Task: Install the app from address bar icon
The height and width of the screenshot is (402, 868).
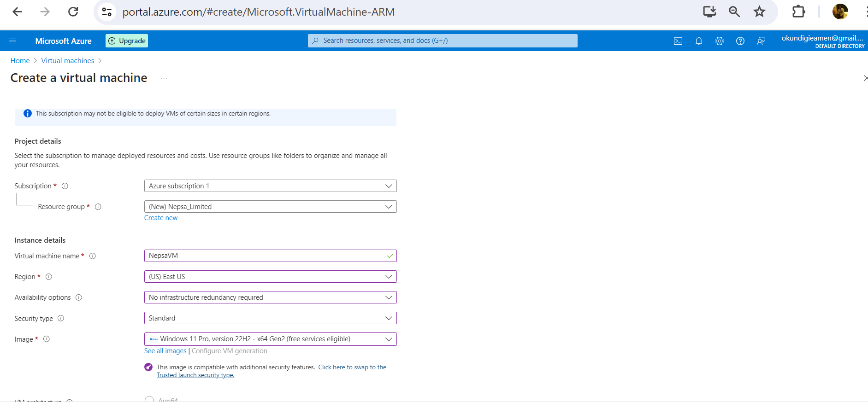Action: (709, 12)
